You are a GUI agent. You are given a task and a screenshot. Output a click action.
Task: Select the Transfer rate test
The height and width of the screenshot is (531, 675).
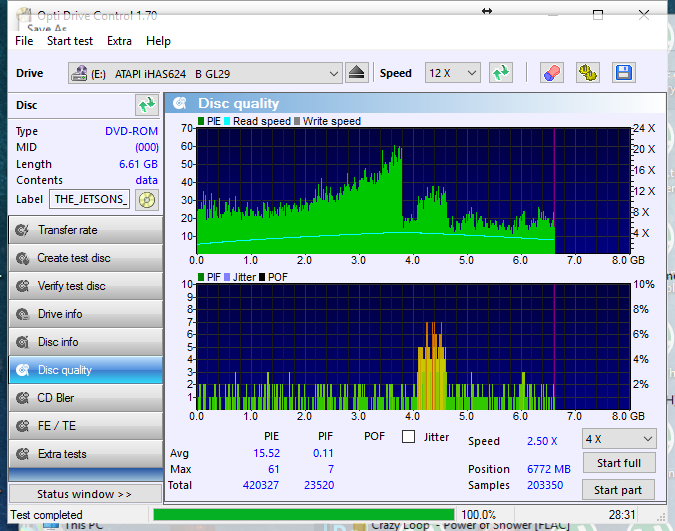[84, 230]
